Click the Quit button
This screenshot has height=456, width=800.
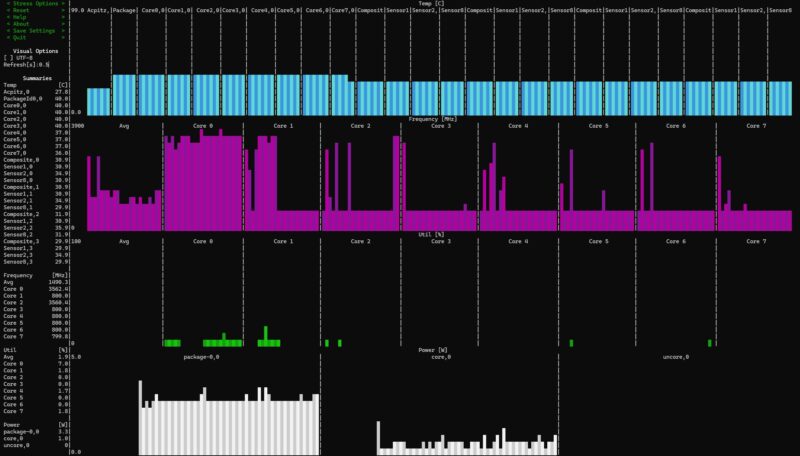tap(35, 37)
